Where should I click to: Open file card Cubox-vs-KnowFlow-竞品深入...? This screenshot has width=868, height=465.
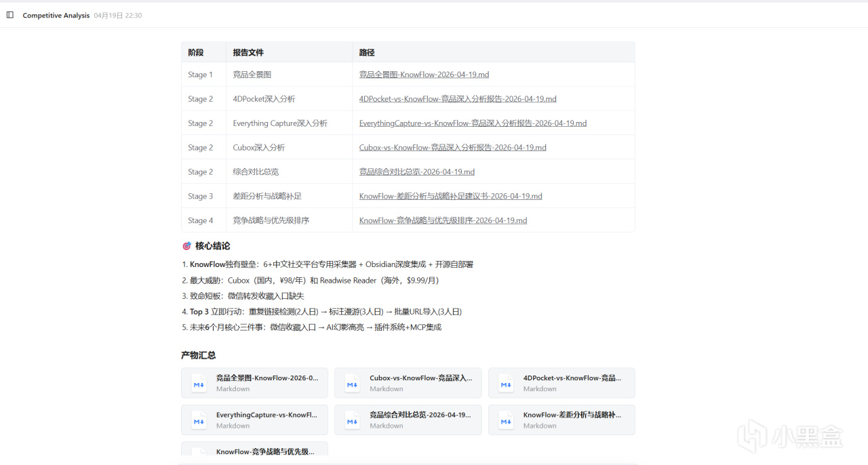point(408,383)
